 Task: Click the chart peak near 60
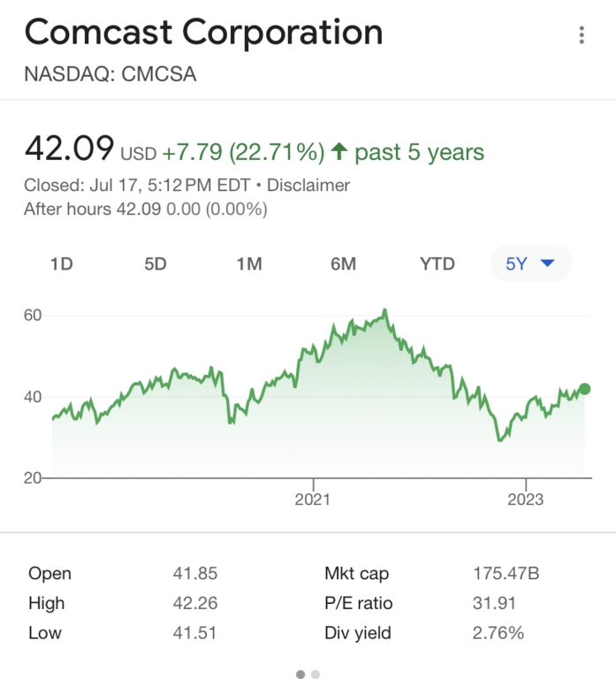[384, 310]
